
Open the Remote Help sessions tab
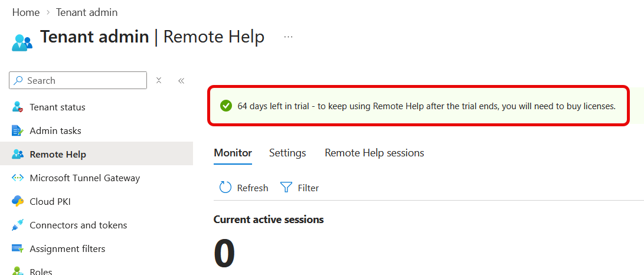[x=375, y=153]
